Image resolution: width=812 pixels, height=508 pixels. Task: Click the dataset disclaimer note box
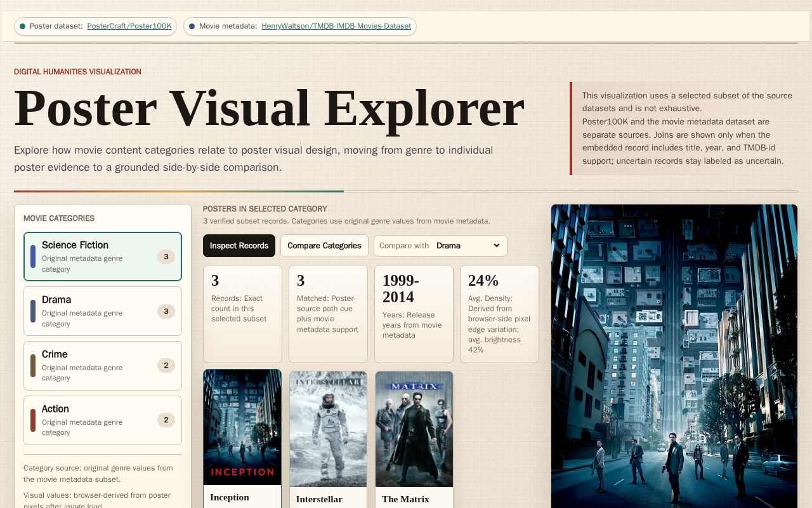pos(684,128)
